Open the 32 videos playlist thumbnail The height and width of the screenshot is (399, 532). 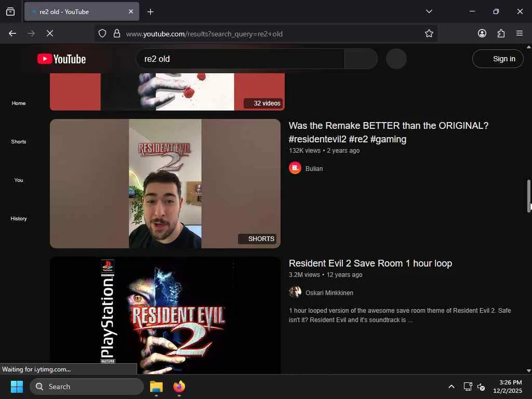[167, 91]
